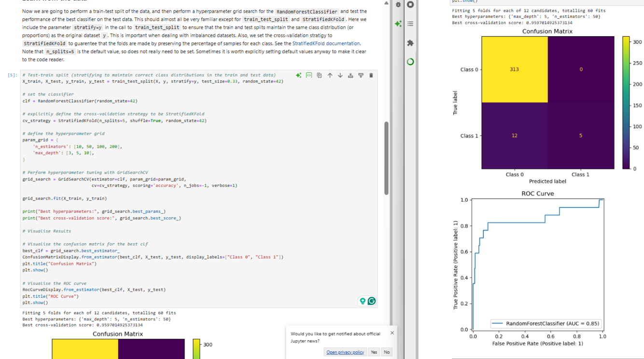Click the cv_strategy = StratifiedKFold line
This screenshot has width=644, height=359.
point(114,121)
